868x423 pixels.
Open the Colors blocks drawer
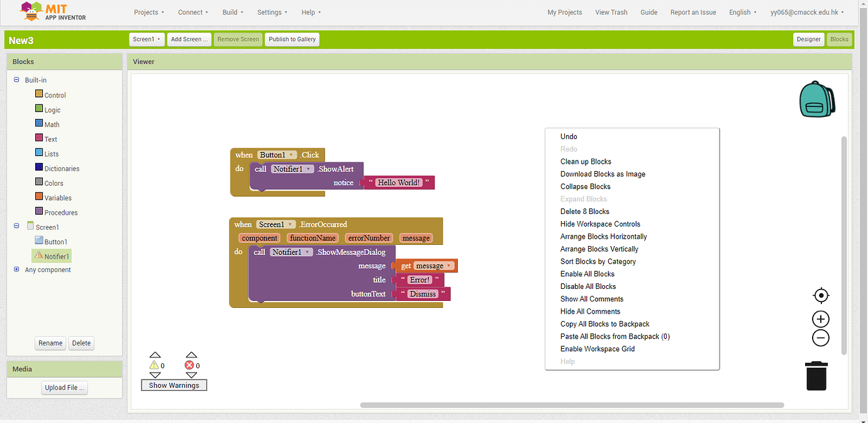click(x=54, y=183)
